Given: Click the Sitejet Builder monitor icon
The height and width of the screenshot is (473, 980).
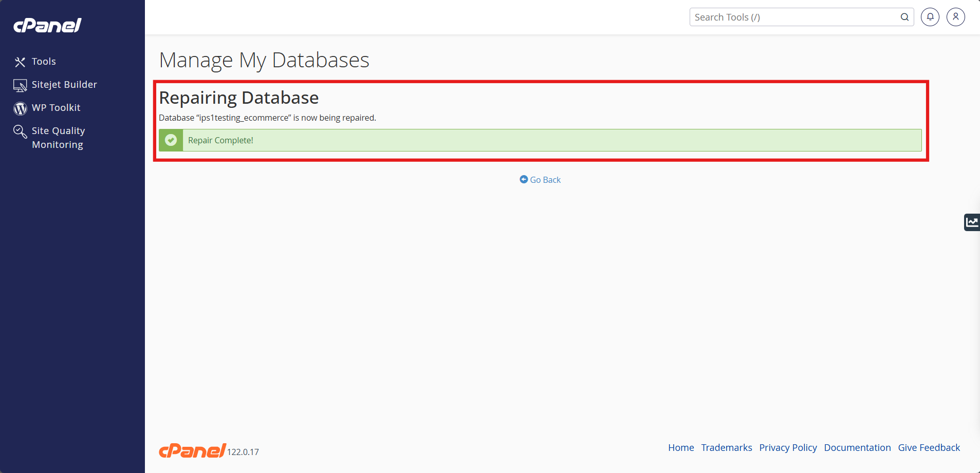Looking at the screenshot, I should 20,85.
